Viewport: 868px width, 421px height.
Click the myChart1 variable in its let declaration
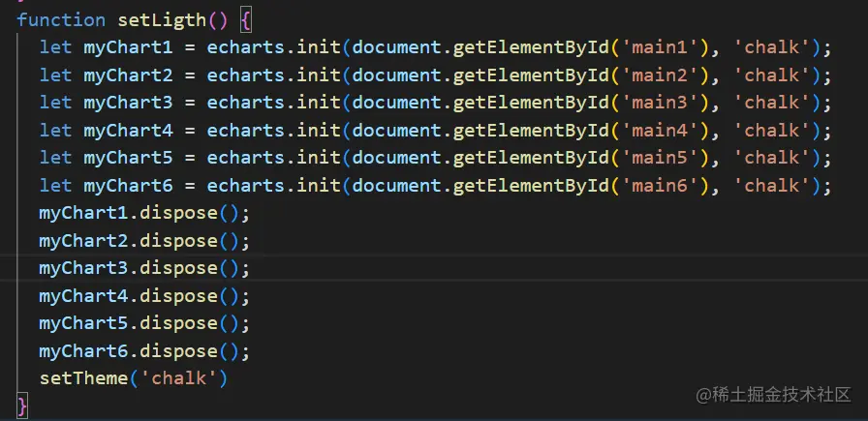tap(128, 48)
